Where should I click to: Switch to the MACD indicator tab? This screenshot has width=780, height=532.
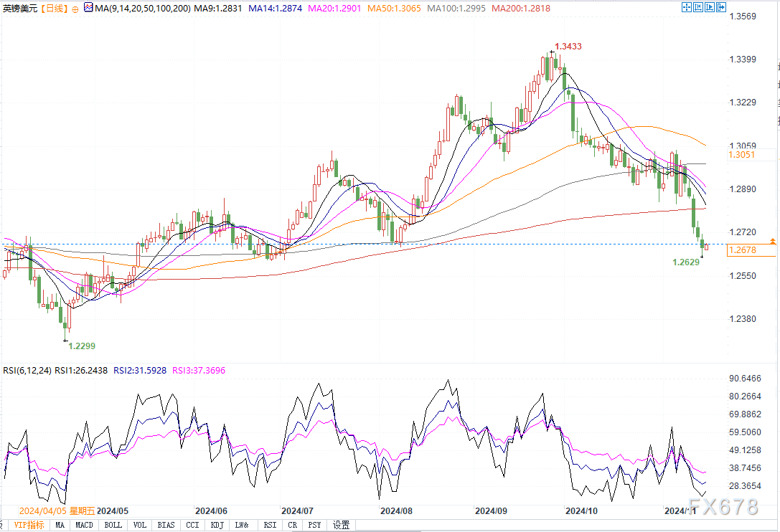point(85,525)
